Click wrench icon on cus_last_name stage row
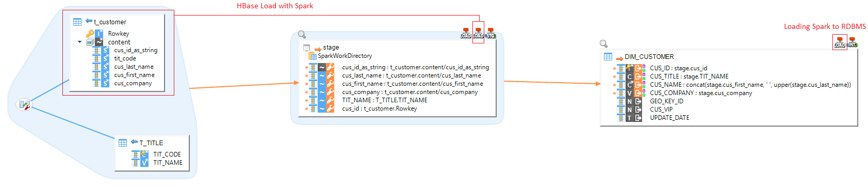The height and width of the screenshot is (186, 868). click(330, 75)
